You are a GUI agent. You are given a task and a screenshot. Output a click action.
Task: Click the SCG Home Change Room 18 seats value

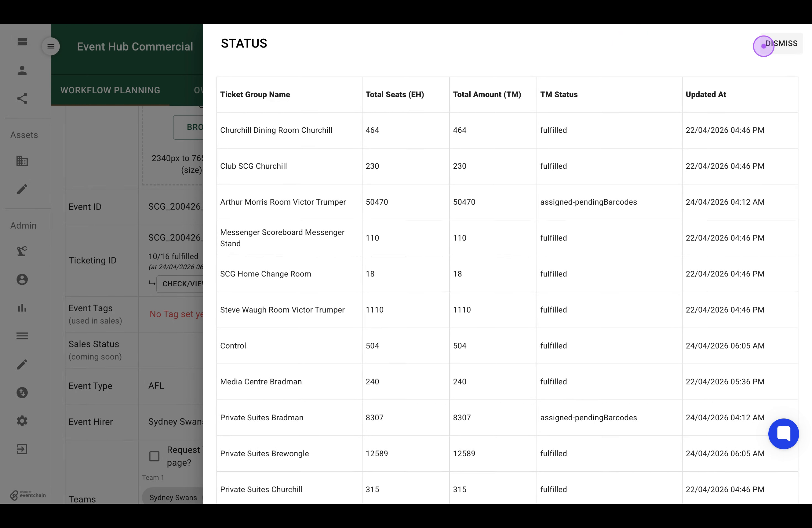370,274
